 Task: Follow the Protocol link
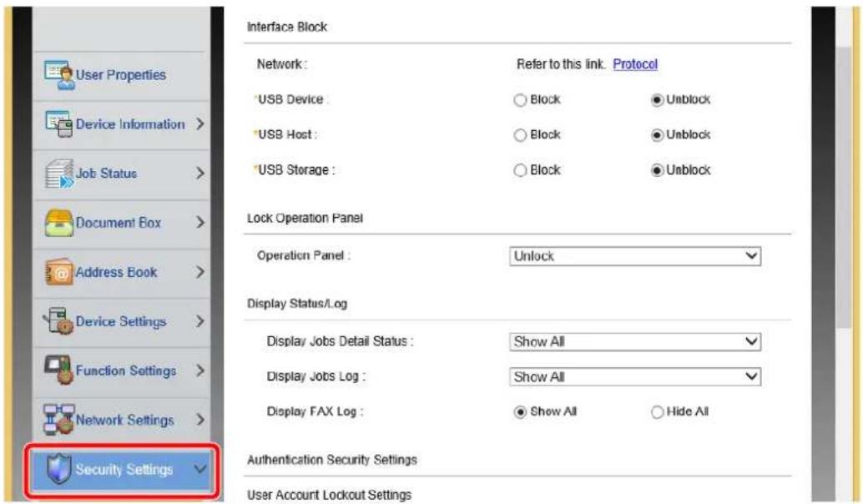pyautogui.click(x=635, y=64)
